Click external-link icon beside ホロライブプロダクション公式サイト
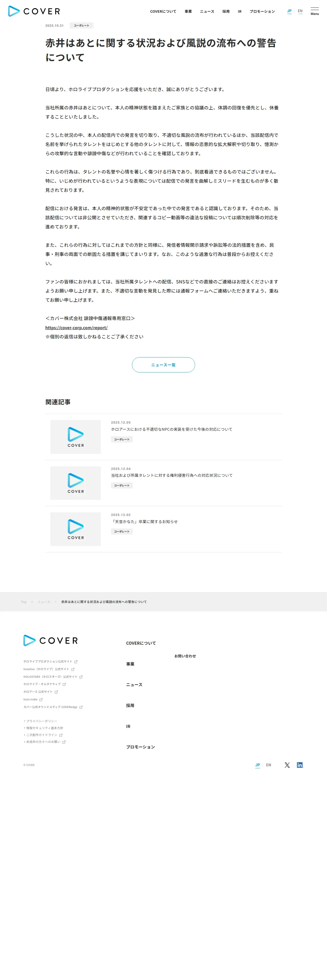The height and width of the screenshot is (980, 327). tap(76, 661)
